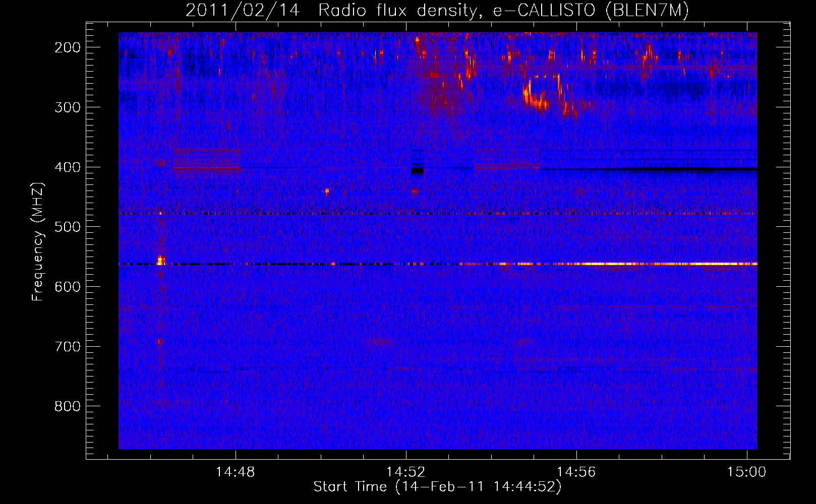Click the 200 frequency tick label
The width and height of the screenshot is (816, 504).
coord(68,47)
